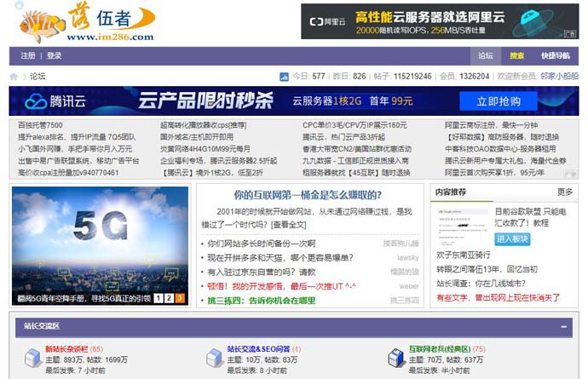Open the forum statistics chart icon
The width and height of the screenshot is (588, 379).
click(x=285, y=77)
